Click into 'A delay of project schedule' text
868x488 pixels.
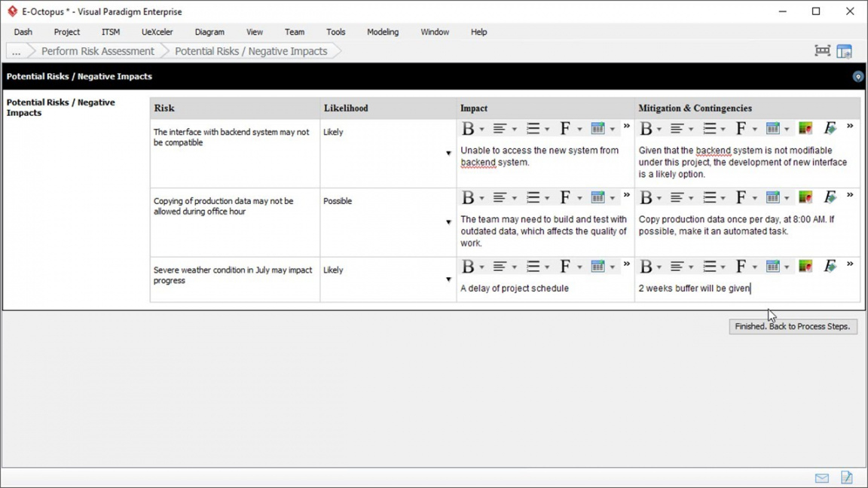point(515,288)
